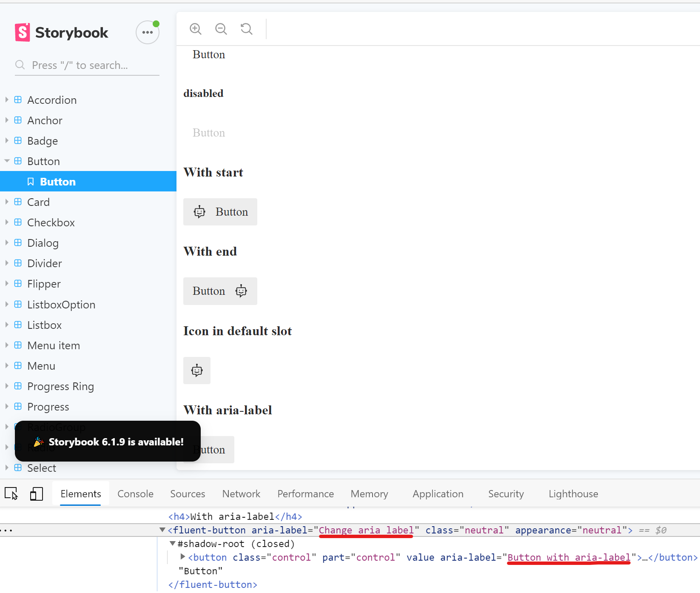This screenshot has width=700, height=593.
Task: Select the h4 With aria-label DOM line
Action: pyautogui.click(x=235, y=516)
